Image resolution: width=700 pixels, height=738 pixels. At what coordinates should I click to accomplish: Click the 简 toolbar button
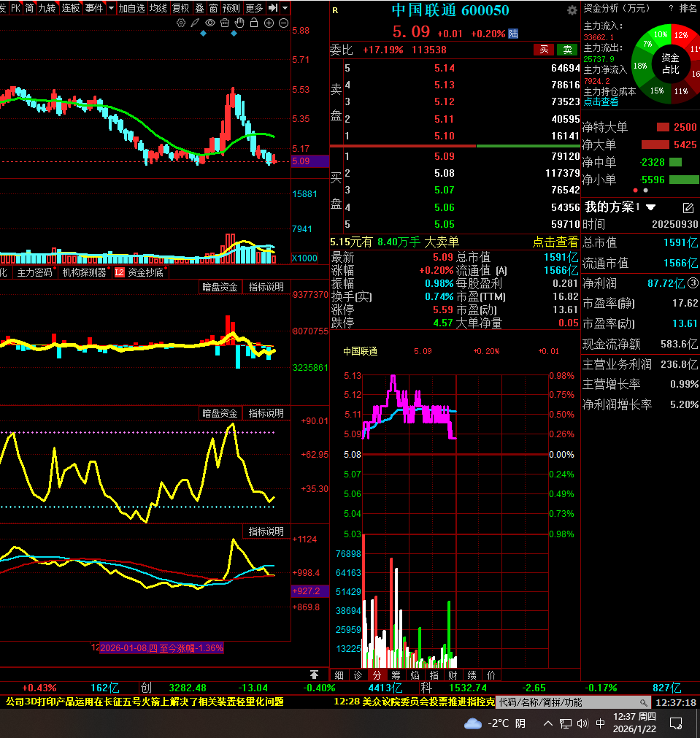(30, 8)
